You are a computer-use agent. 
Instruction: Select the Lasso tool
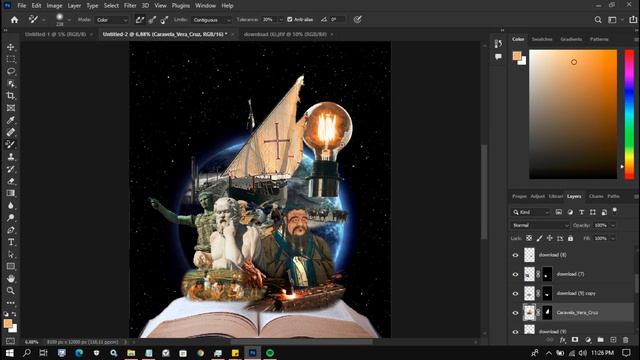pyautogui.click(x=11, y=71)
